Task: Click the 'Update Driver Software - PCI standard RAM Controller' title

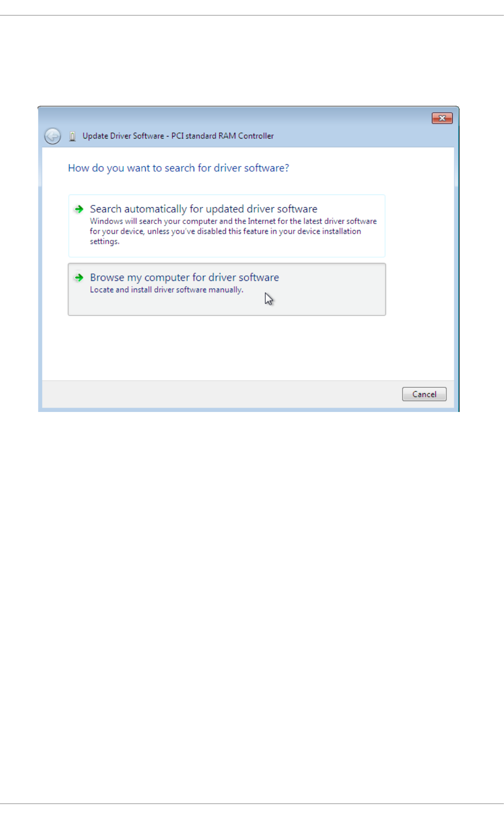Action: (x=178, y=136)
